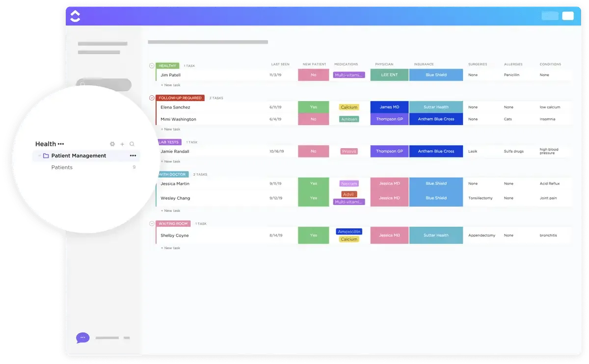589x364 pixels.
Task: Click the Patient Management folder icon
Action: coord(46,156)
